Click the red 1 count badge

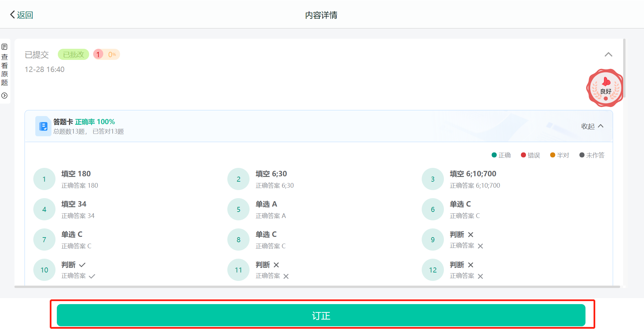[x=98, y=54]
